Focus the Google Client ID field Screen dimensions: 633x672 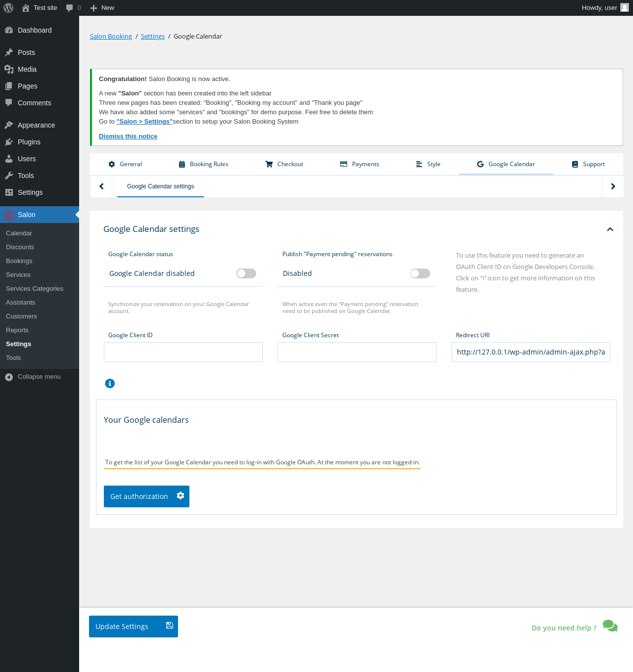pos(183,352)
